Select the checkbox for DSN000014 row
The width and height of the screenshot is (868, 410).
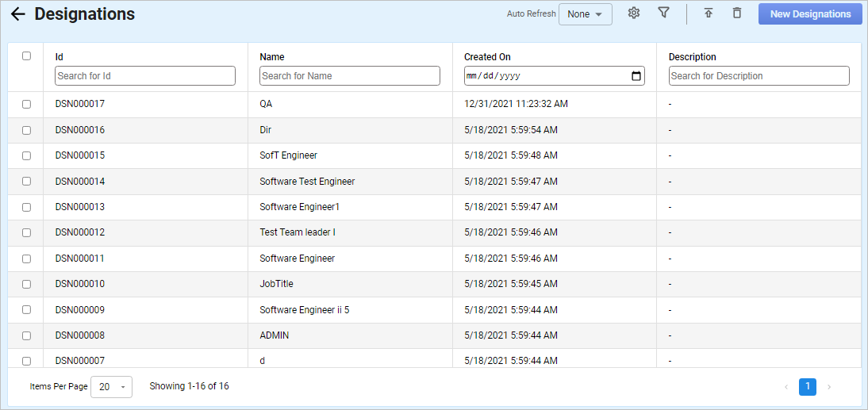pyautogui.click(x=26, y=182)
